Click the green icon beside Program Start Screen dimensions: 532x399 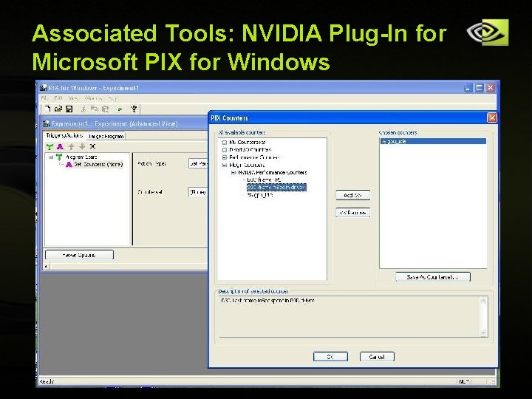point(59,157)
